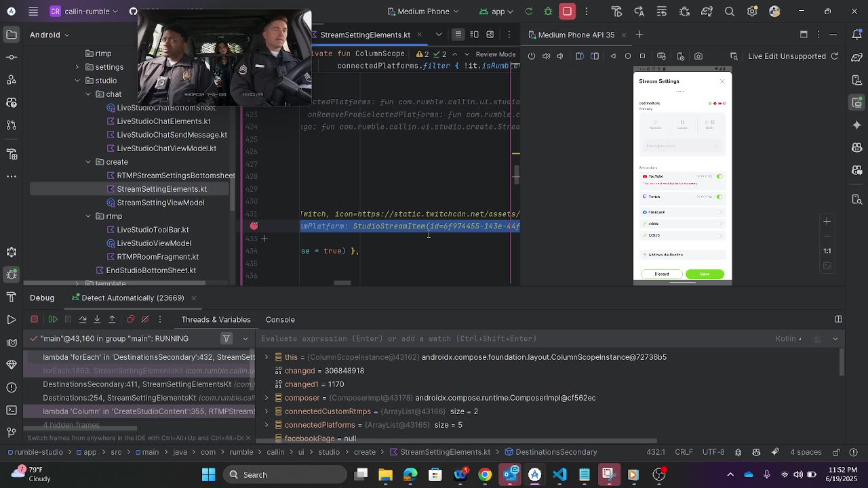Select editor-only view mode icon
The image size is (868, 488).
458,35
